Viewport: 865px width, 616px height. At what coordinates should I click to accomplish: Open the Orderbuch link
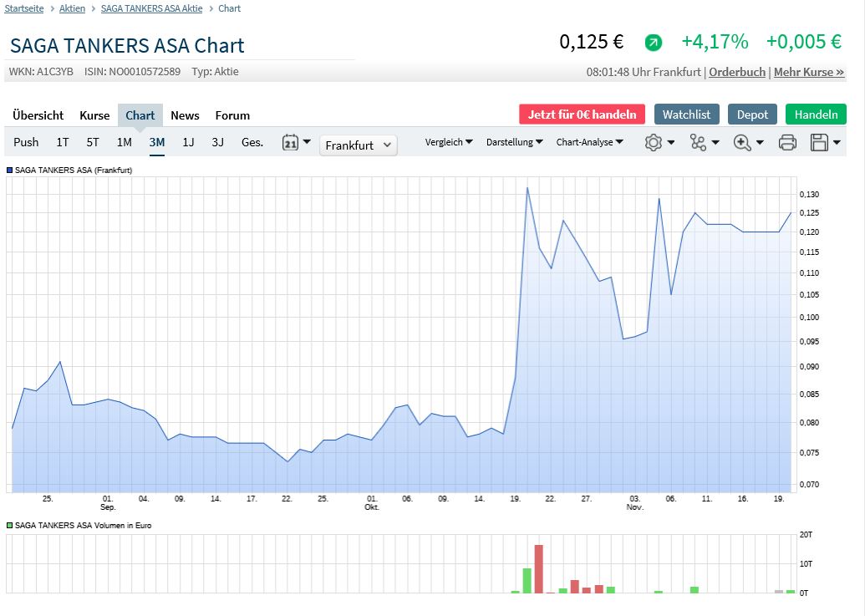[737, 72]
